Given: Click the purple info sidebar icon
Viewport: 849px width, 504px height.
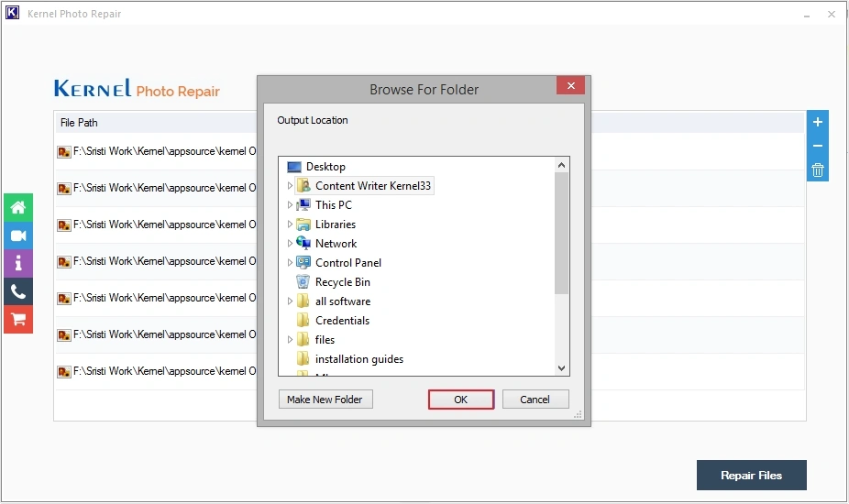Looking at the screenshot, I should pos(17,264).
